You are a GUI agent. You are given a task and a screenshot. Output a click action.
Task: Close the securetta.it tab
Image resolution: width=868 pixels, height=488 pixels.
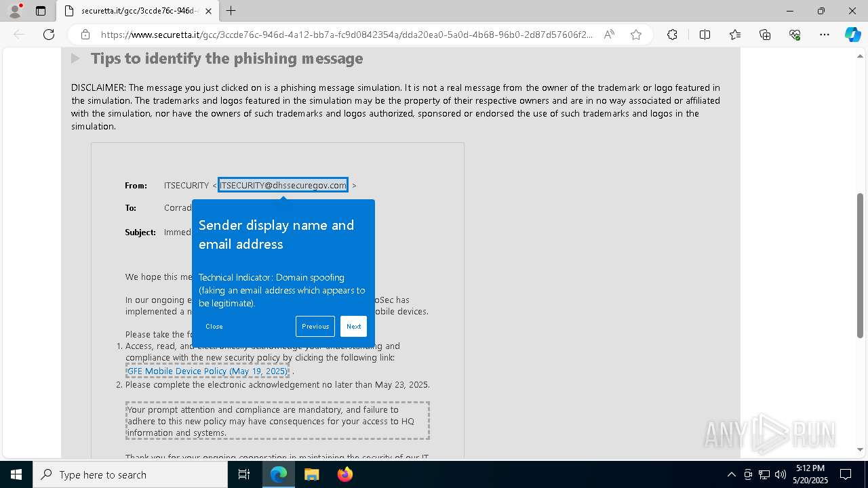point(208,11)
